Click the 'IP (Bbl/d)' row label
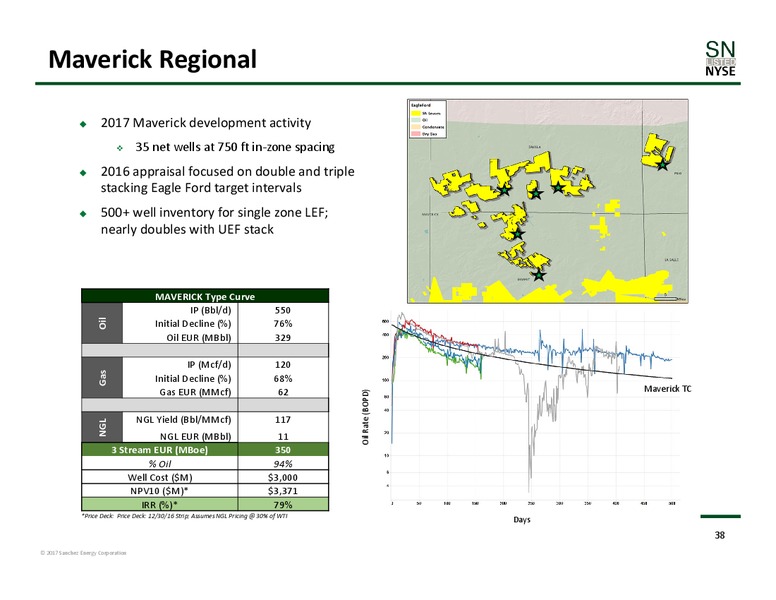Screen dimensions: 776x600 point(211,310)
